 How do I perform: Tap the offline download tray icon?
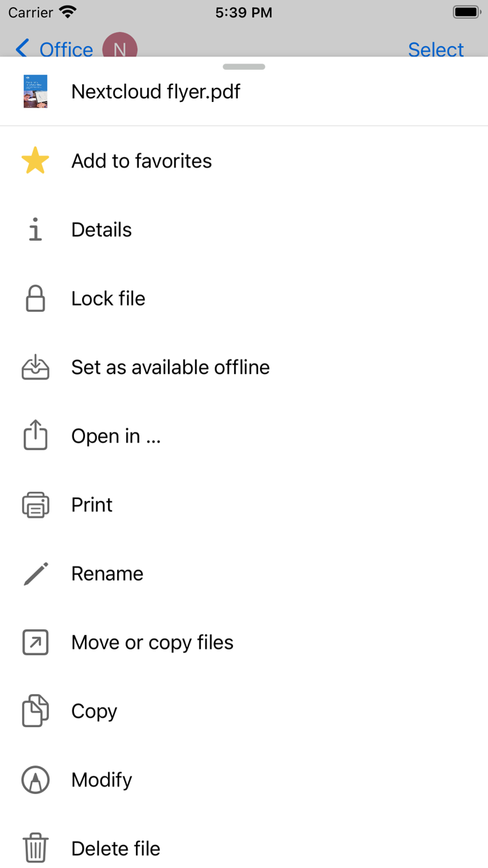point(35,367)
